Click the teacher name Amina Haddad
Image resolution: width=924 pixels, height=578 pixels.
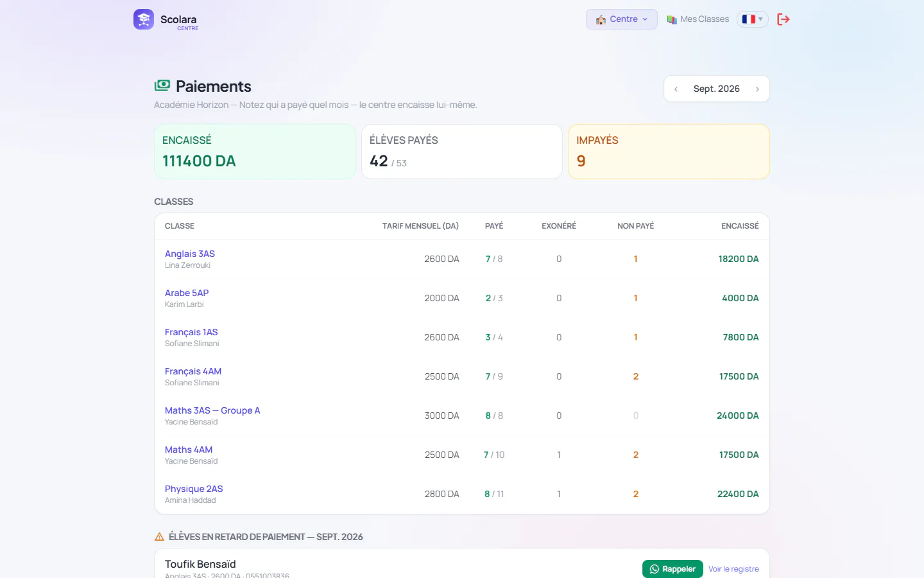(191, 500)
